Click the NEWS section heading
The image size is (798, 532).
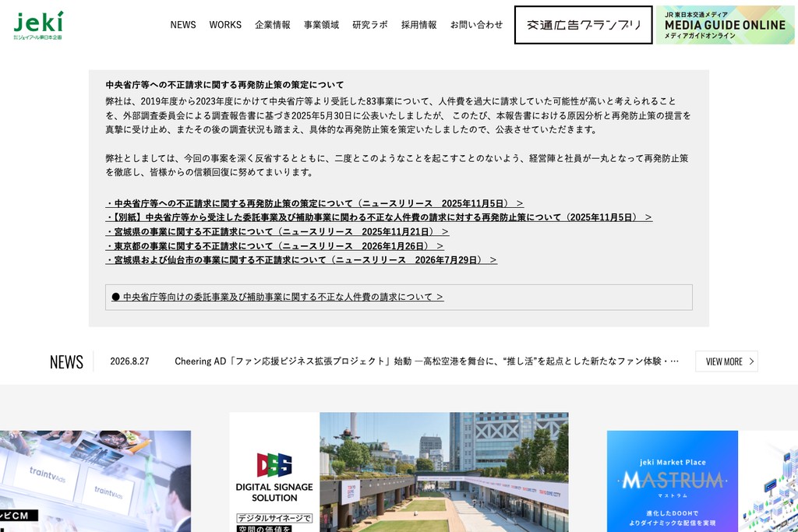pos(67,361)
